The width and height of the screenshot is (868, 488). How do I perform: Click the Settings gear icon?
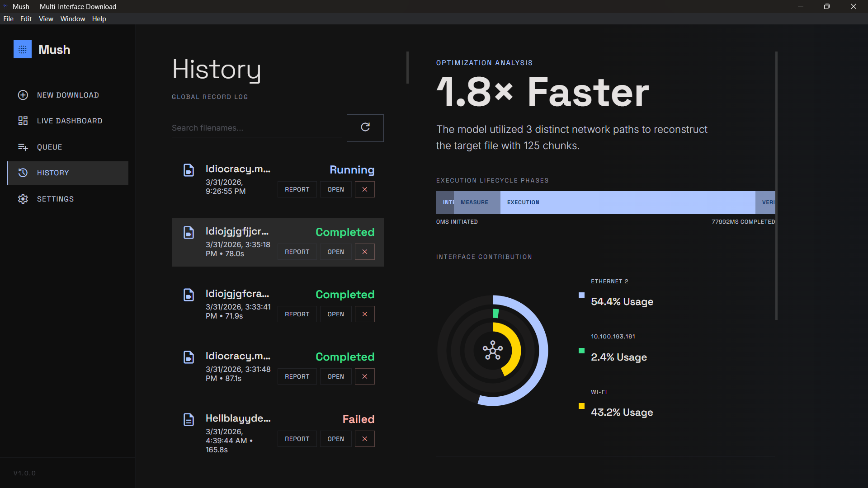point(23,199)
